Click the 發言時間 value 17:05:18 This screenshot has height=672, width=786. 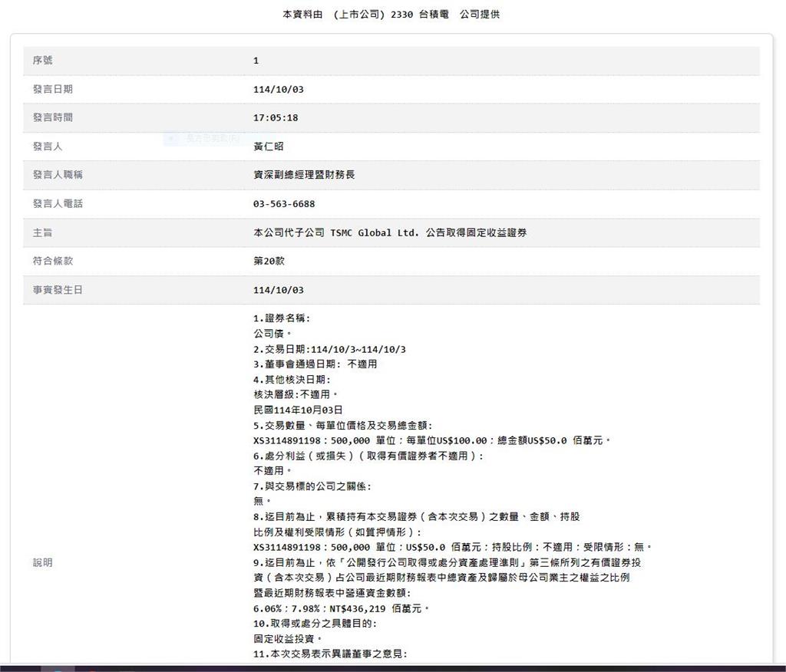point(275,118)
